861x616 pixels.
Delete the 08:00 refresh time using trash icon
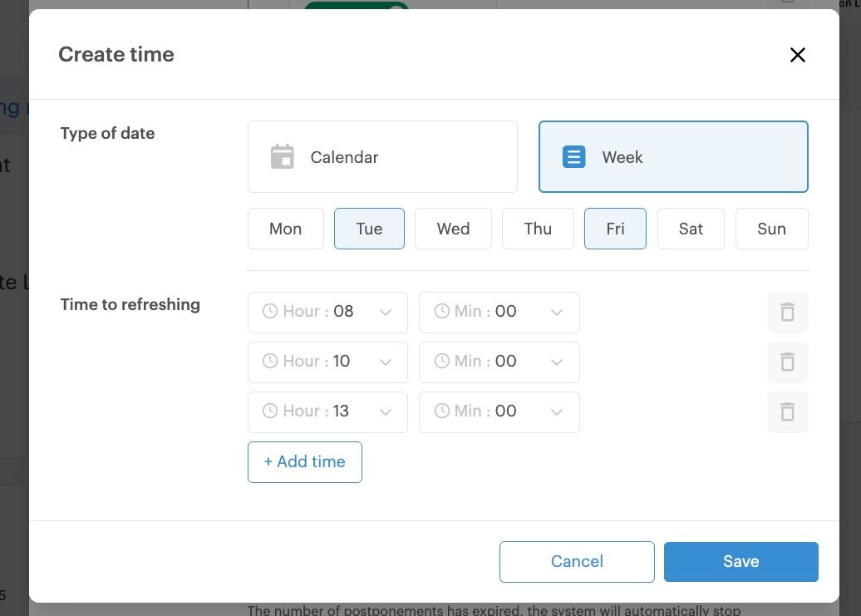(787, 312)
